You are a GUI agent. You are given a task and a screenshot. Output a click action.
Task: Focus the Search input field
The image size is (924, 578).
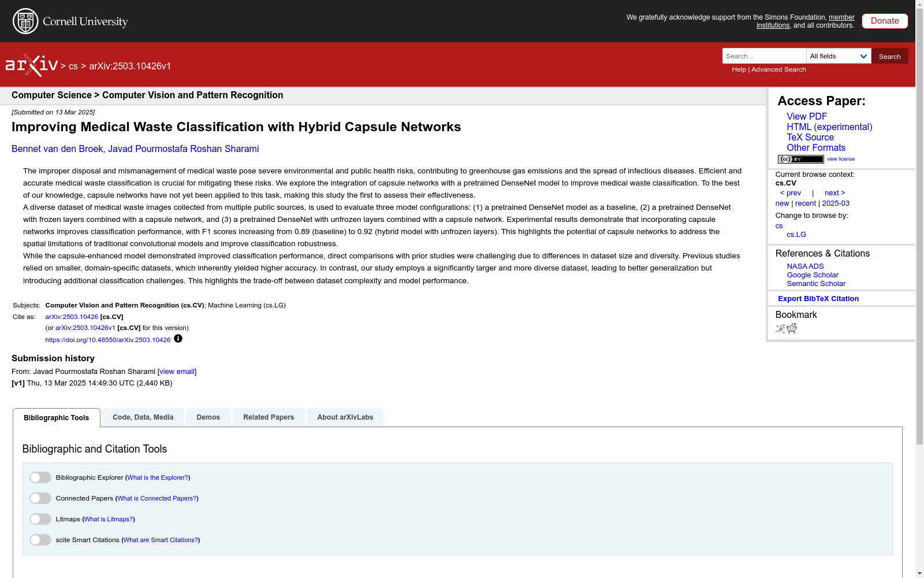[765, 56]
